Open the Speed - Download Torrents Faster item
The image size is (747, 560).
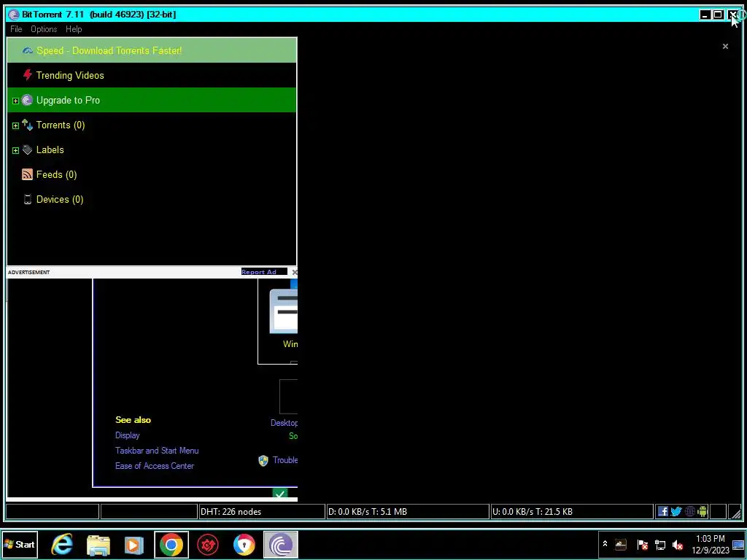[152, 50]
